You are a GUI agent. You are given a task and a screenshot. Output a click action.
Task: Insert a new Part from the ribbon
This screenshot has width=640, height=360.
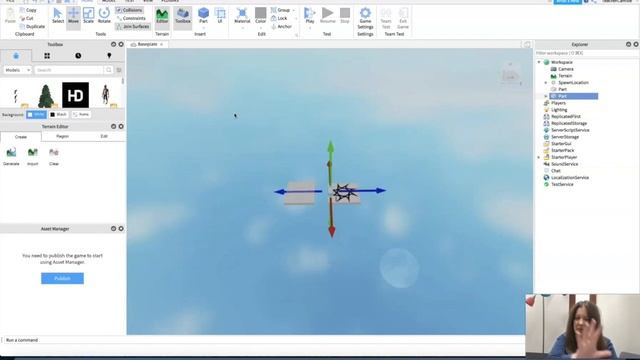[203, 16]
